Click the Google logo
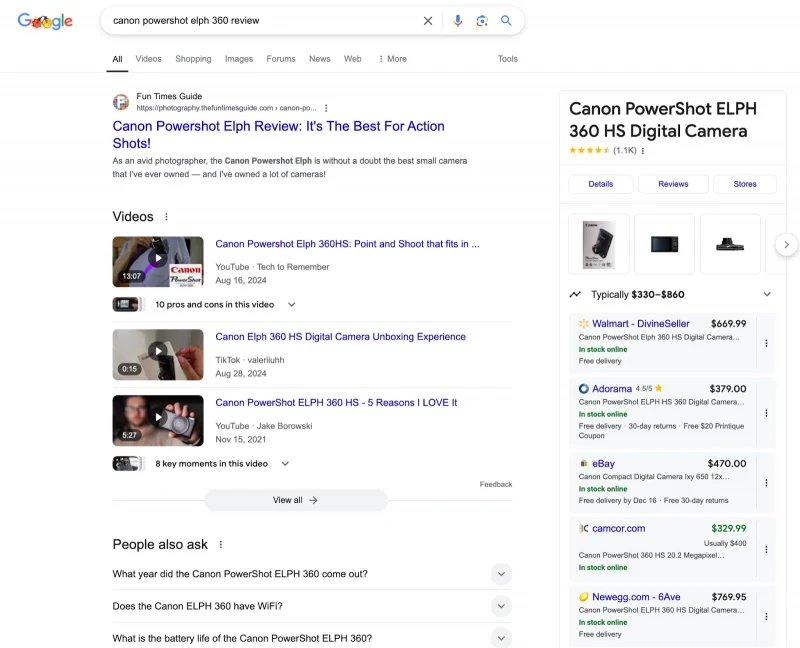Screen dimensions: 800x648 [45, 21]
